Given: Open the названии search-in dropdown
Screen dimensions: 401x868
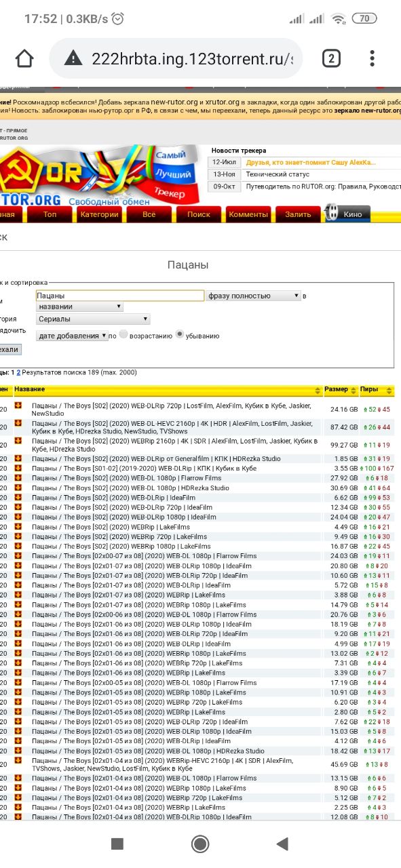Looking at the screenshot, I should pos(79,307).
